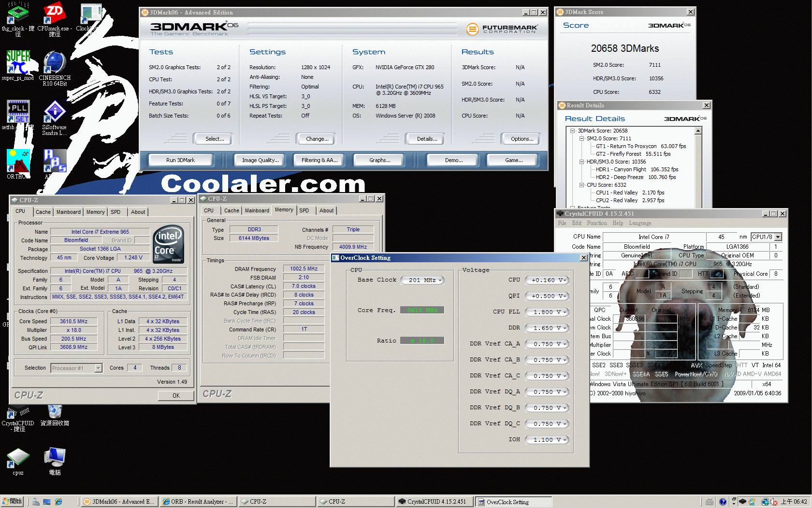812x508 pixels.
Task: Collapse the CPU Score 6332 tree node
Action: pos(581,185)
